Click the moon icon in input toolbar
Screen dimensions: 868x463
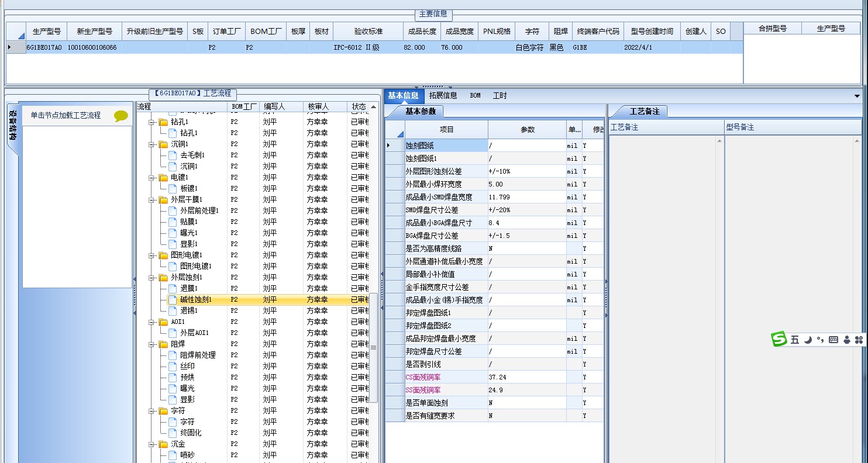[x=807, y=340]
